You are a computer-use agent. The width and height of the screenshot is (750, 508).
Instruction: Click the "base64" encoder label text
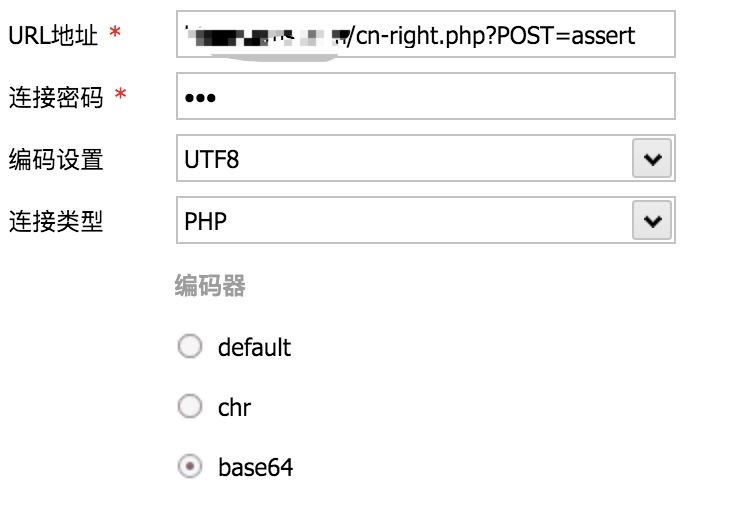255,467
